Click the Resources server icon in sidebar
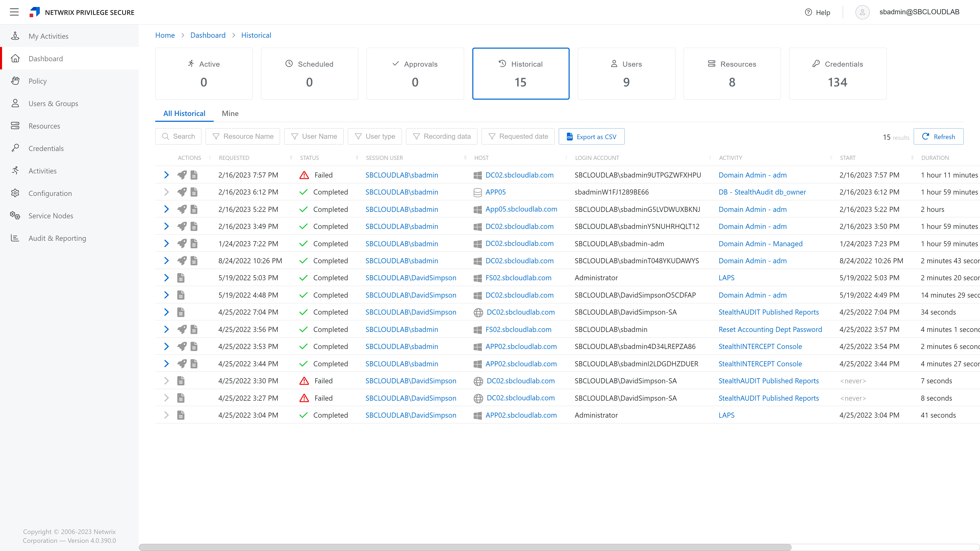This screenshot has width=980, height=551. 15,126
